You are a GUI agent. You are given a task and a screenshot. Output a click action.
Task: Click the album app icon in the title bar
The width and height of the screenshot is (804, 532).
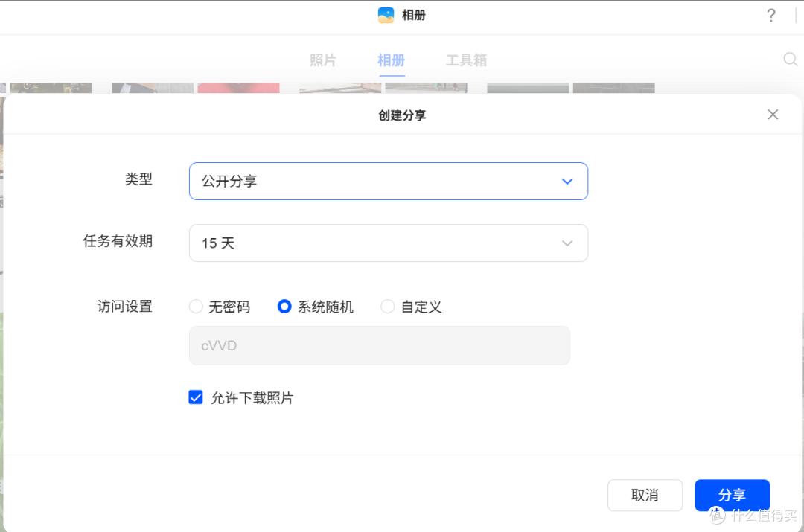point(386,16)
